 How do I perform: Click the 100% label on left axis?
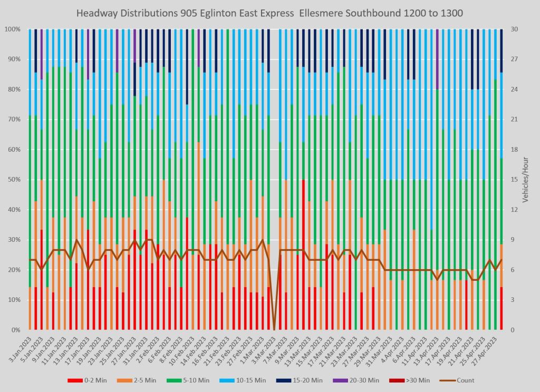point(12,30)
